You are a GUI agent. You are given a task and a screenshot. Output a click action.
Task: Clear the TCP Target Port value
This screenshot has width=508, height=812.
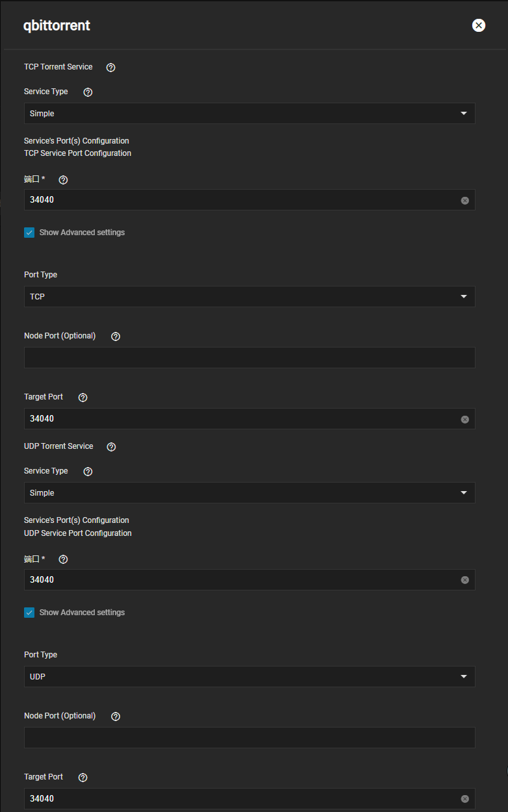464,419
